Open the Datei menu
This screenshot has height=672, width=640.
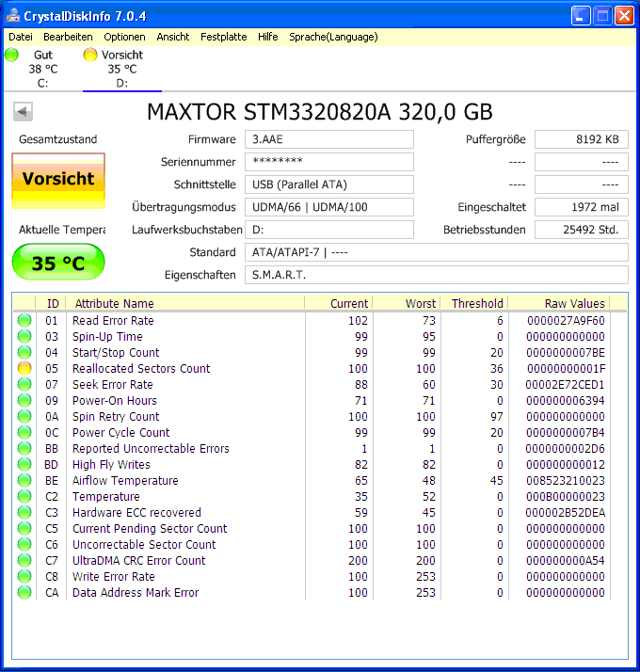point(21,37)
